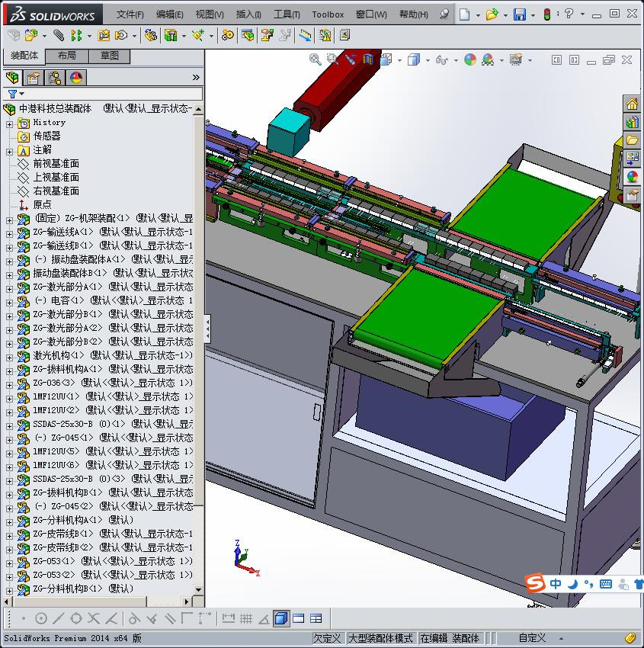Click the Measure tool icon
This screenshot has height=648, width=644.
[305, 36]
